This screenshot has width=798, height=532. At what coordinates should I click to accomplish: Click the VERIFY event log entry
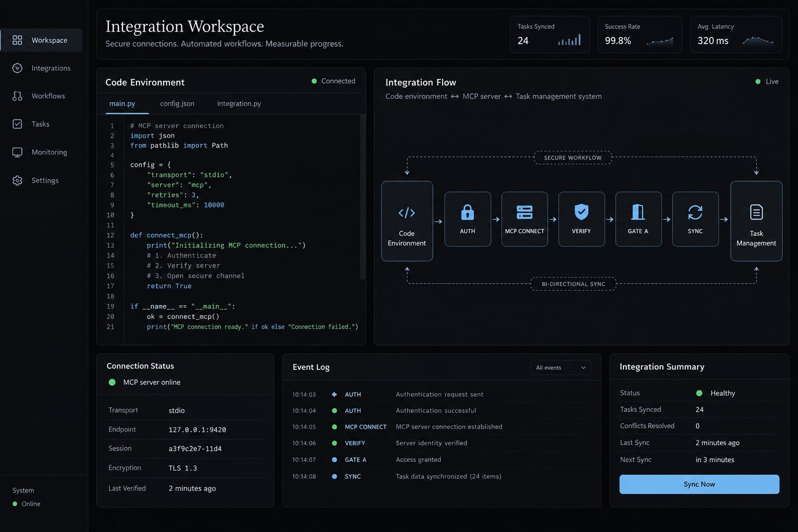coord(442,443)
